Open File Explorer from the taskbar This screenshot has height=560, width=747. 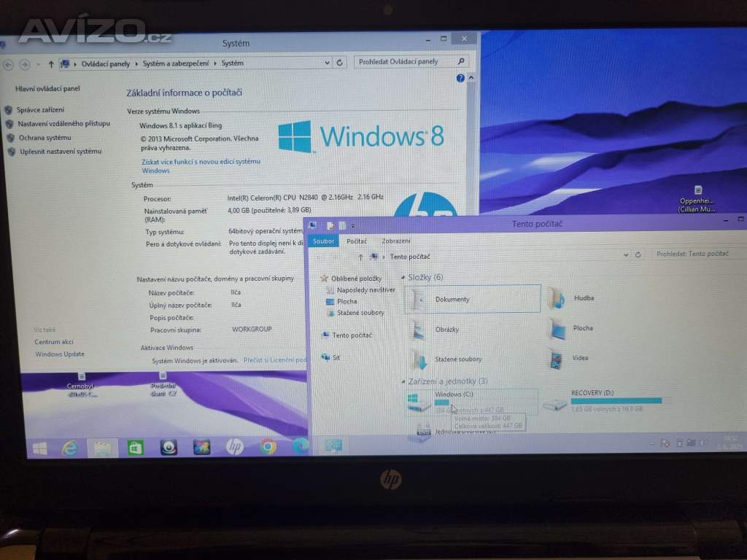102,448
